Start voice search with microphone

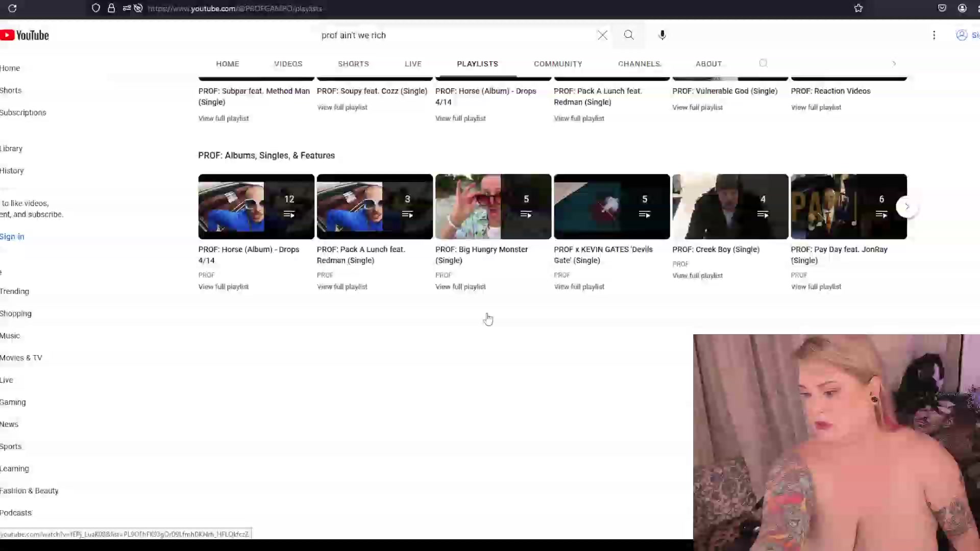coord(662,35)
